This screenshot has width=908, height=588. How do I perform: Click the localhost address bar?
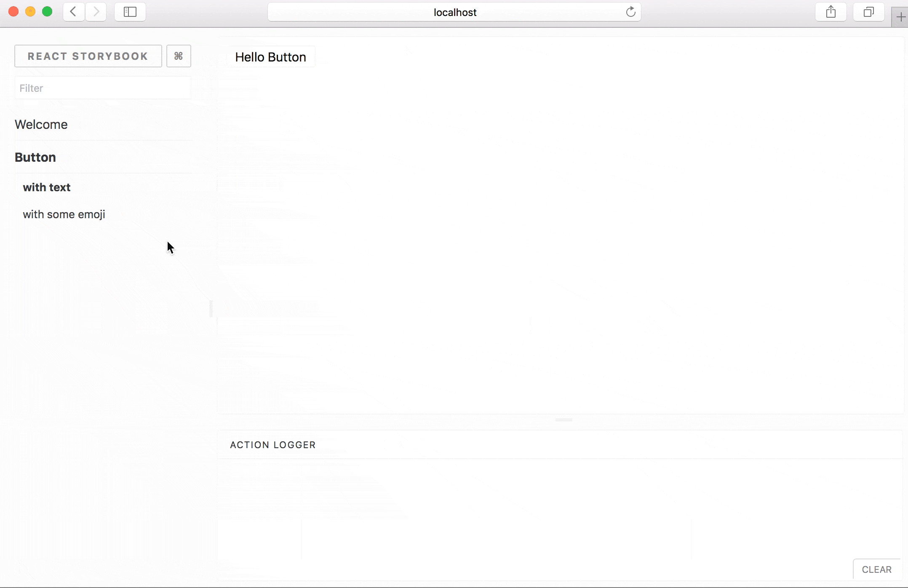point(454,12)
